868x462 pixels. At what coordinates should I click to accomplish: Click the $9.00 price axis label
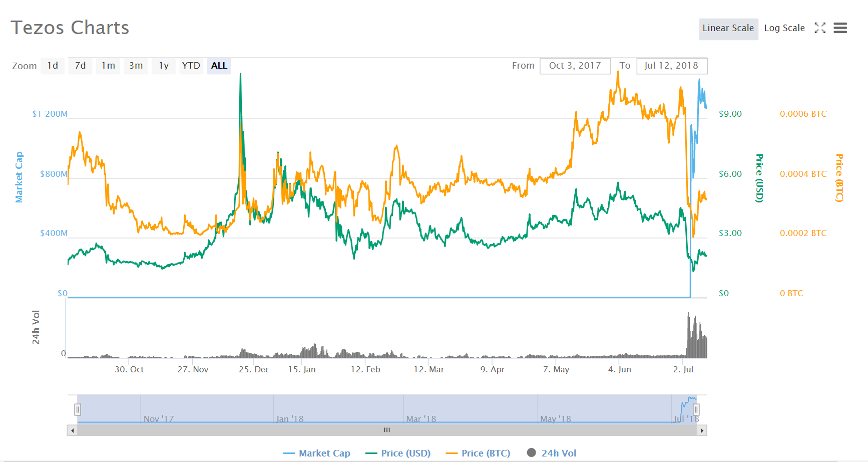(x=730, y=114)
